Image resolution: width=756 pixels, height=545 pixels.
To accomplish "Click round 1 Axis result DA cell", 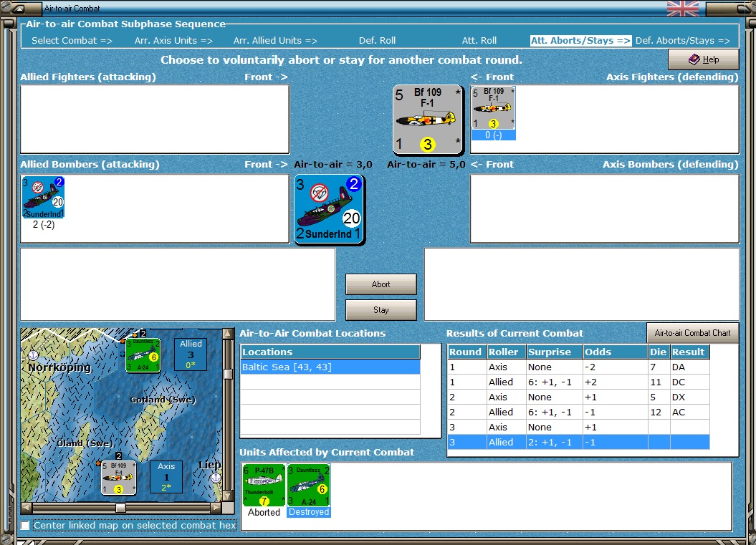I will (689, 367).
